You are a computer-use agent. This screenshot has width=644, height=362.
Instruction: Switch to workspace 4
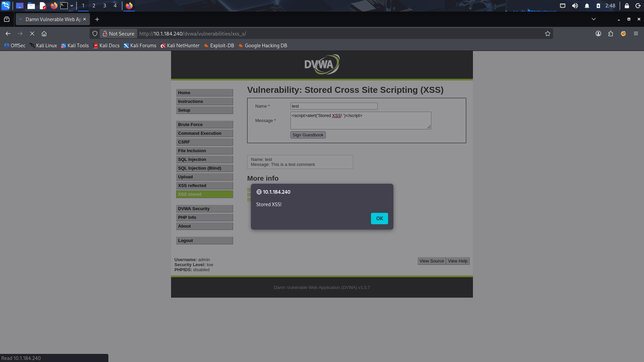coord(115,6)
